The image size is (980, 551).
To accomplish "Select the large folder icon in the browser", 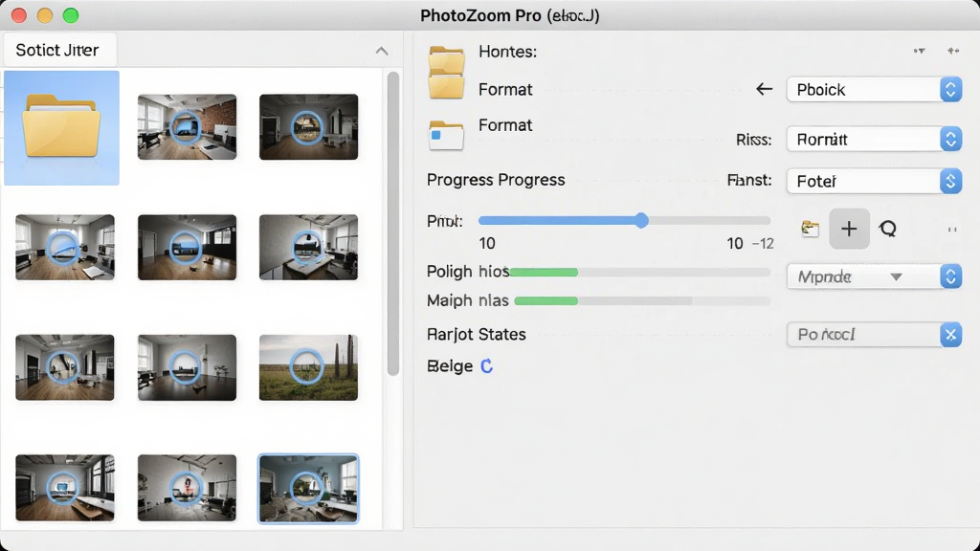I will coord(61,126).
